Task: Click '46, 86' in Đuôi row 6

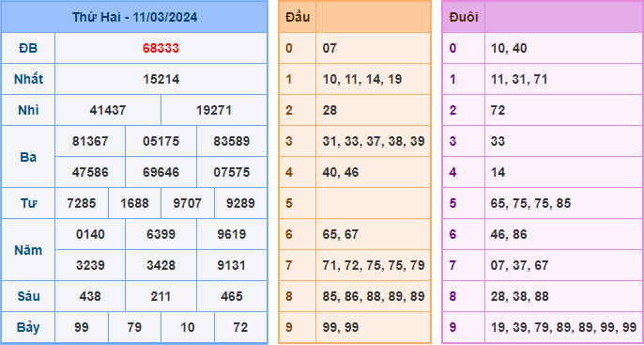Action: point(509,234)
